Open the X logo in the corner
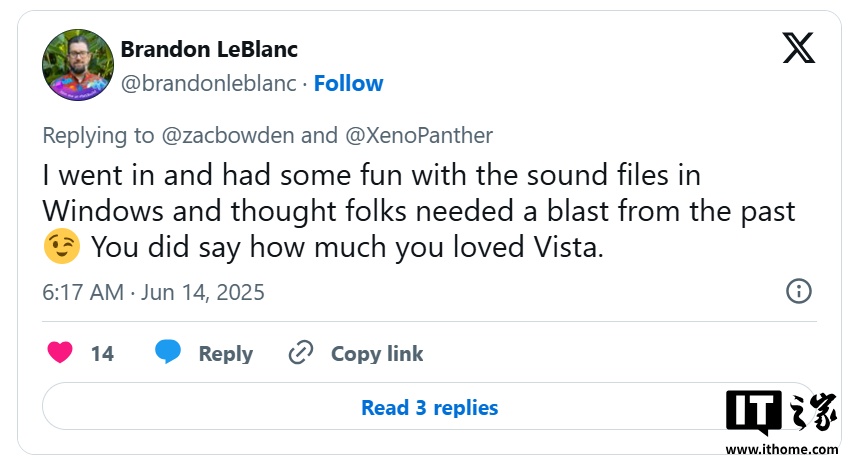852x465 pixels. [x=798, y=49]
